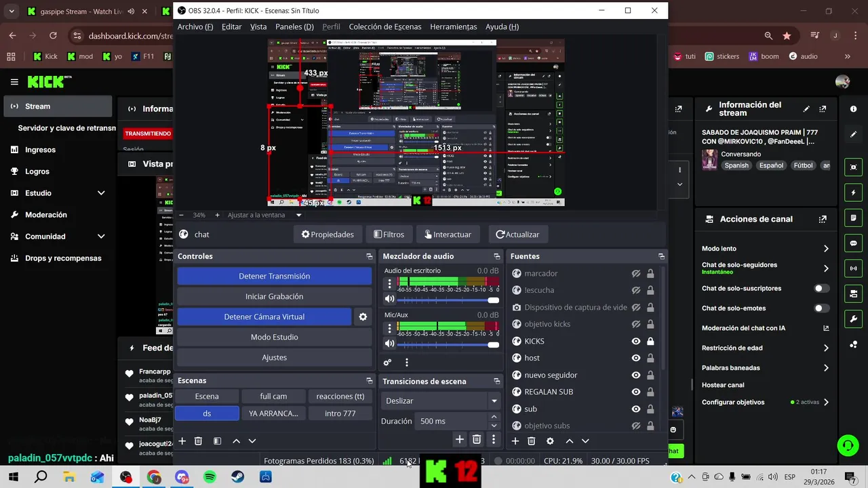868x488 pixels.
Task: Click the Actualizar button
Action: tap(517, 235)
